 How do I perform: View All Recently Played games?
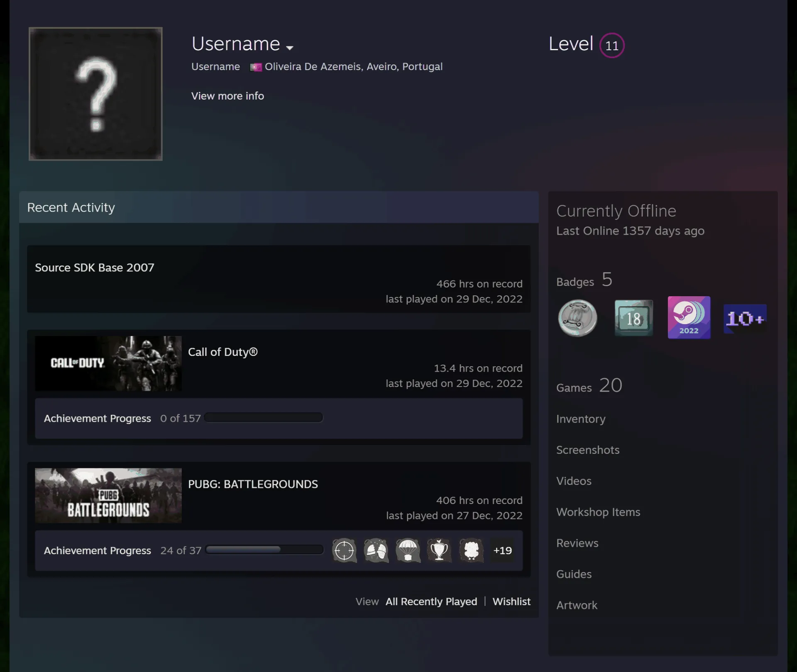coord(431,601)
